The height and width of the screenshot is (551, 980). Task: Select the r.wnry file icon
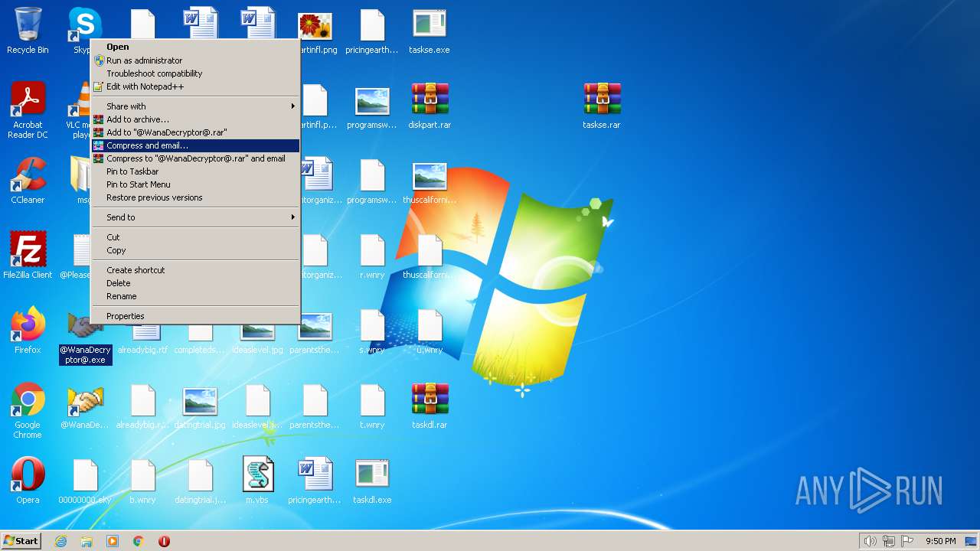coord(372,256)
